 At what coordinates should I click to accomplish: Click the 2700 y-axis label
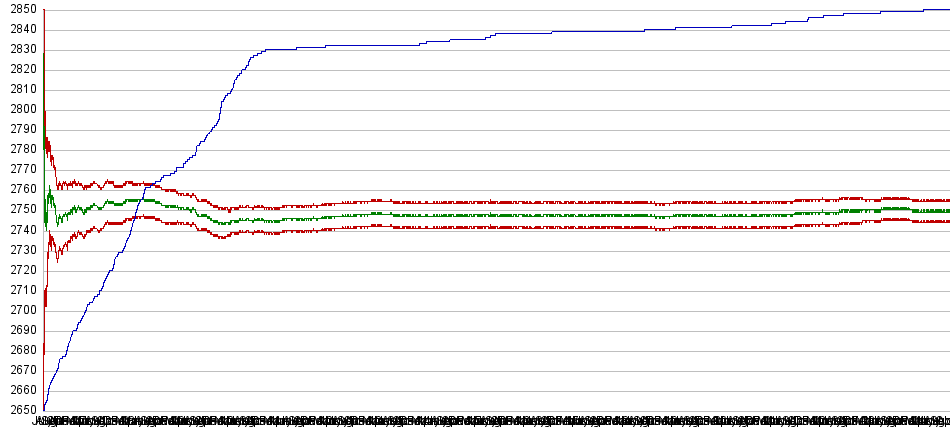coord(20,310)
